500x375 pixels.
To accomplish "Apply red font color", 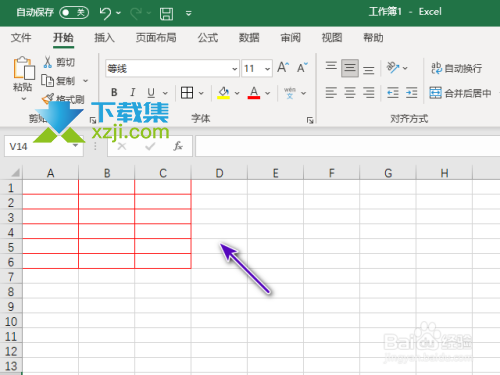I will tap(254, 93).
